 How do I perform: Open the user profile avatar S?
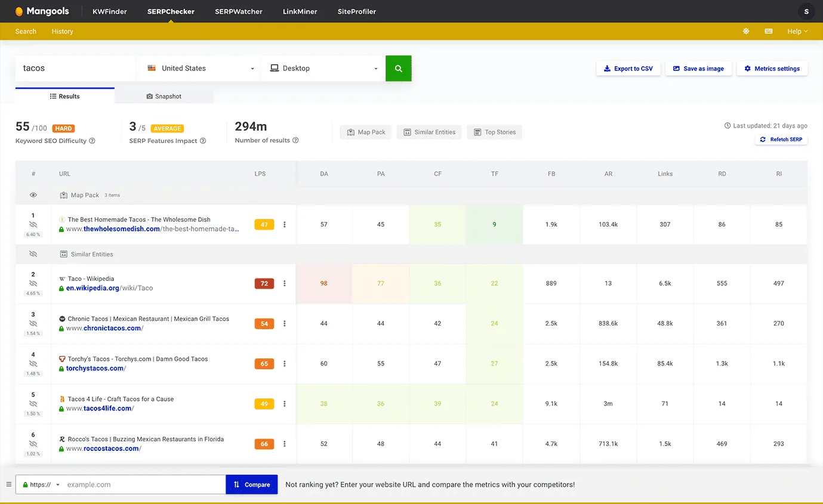(x=807, y=11)
